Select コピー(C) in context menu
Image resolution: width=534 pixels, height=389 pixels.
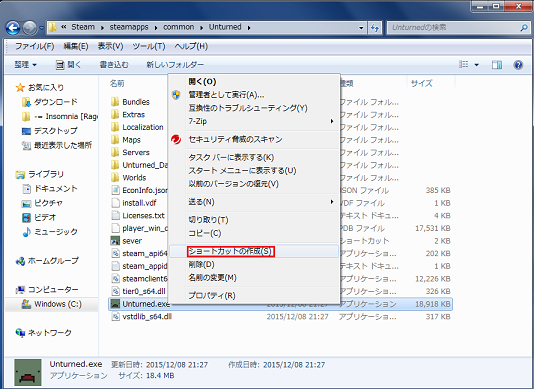(254, 233)
